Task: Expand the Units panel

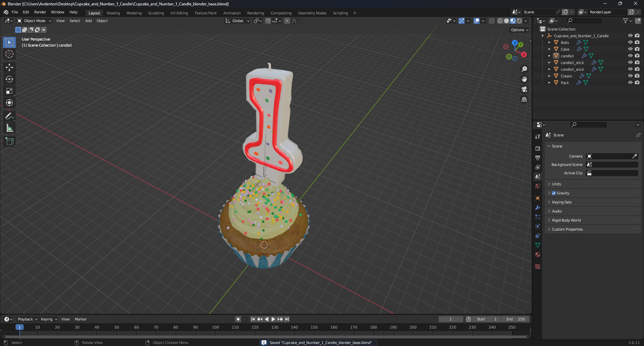Action: (x=593, y=184)
